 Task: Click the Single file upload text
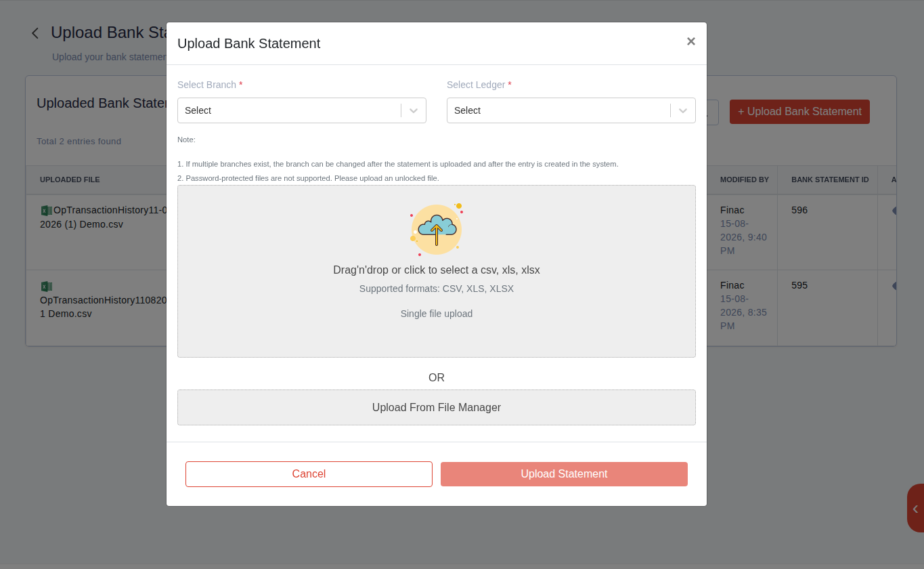[x=437, y=314]
